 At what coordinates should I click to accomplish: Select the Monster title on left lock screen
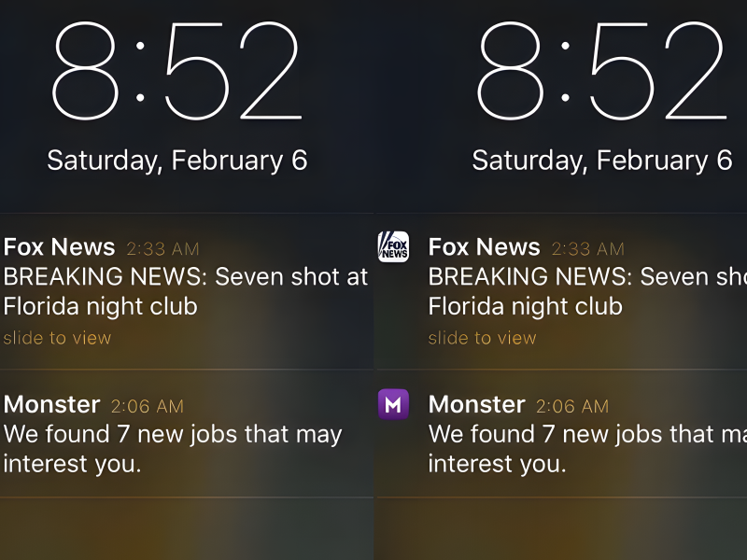click(x=51, y=404)
